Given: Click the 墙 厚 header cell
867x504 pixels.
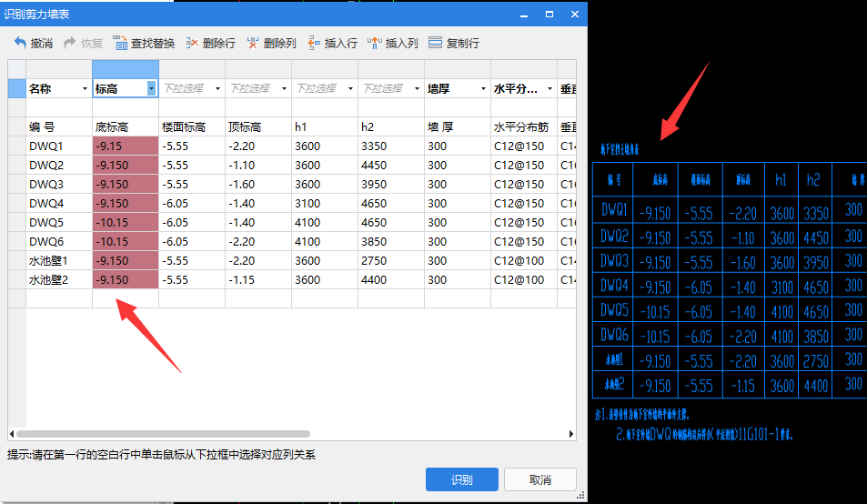Looking at the screenshot, I should [x=458, y=127].
